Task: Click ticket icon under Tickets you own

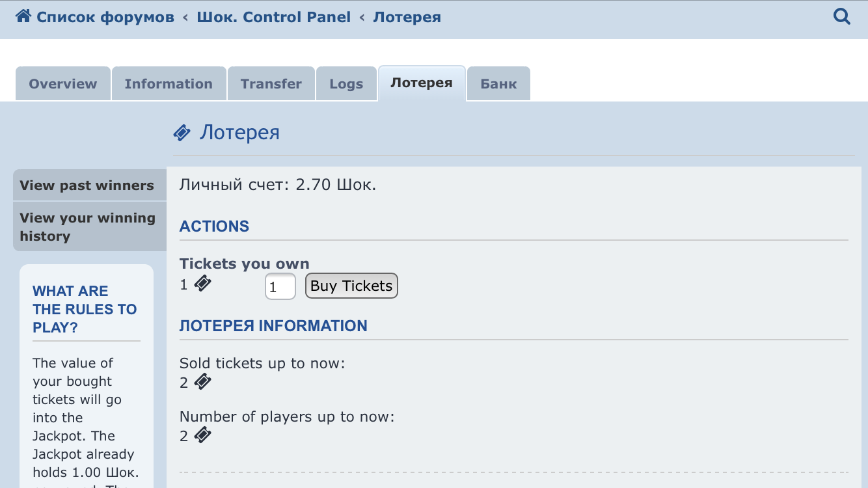Action: pyautogui.click(x=203, y=284)
